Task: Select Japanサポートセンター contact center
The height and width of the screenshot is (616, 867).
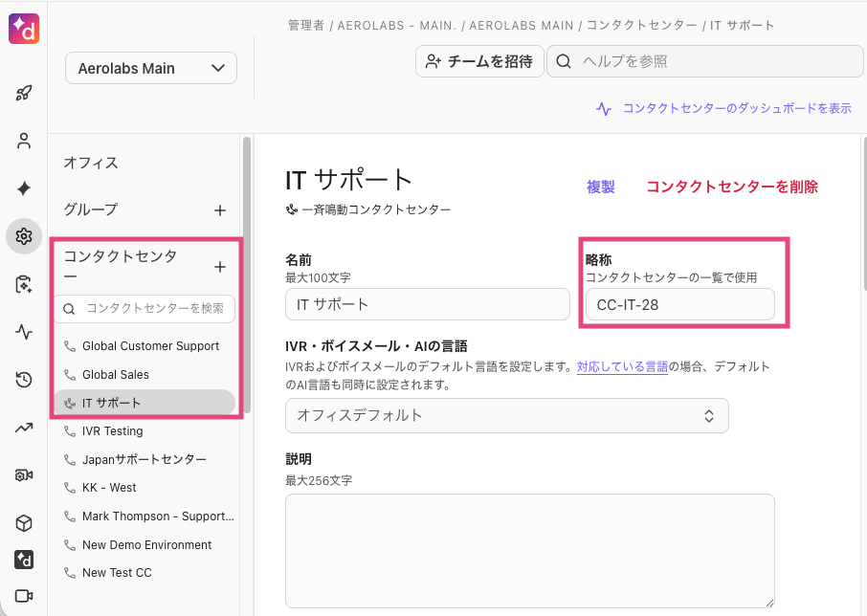Action: 144,459
